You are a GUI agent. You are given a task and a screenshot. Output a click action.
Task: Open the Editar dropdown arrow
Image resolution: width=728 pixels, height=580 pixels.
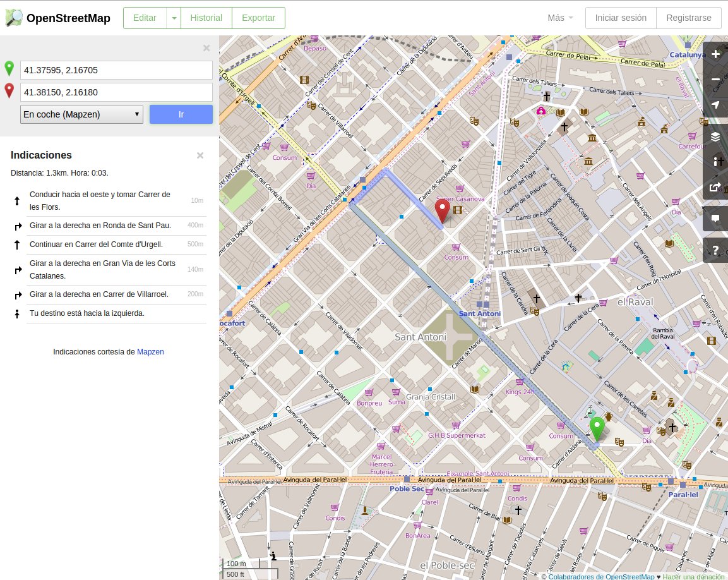point(174,18)
